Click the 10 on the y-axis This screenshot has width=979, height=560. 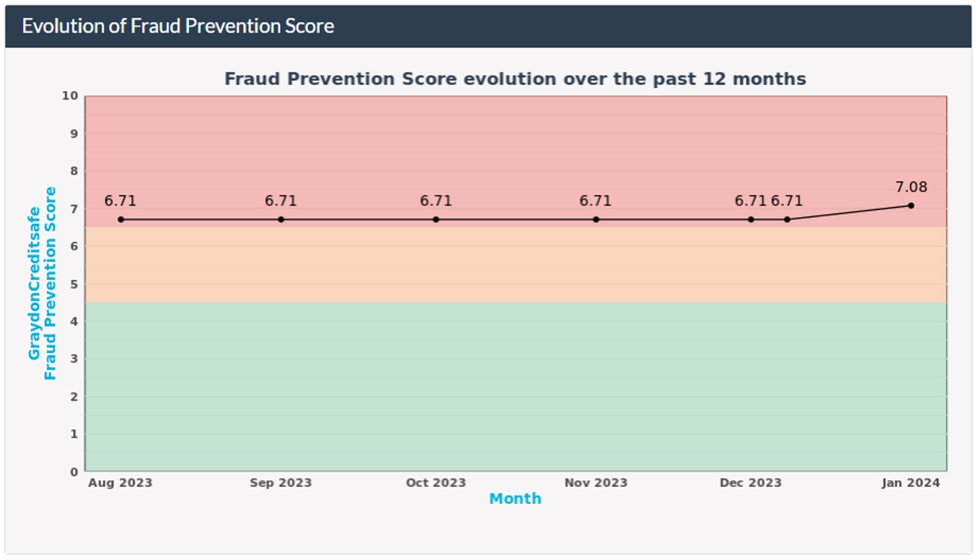(71, 96)
